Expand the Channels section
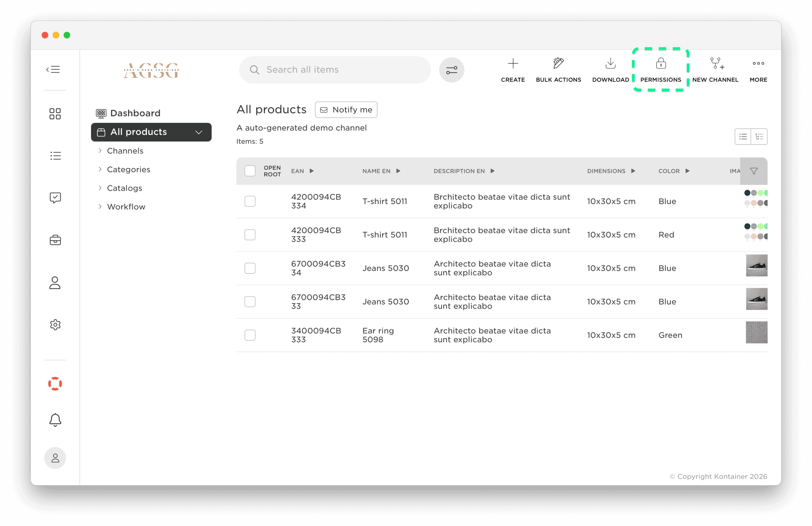Image resolution: width=812 pixels, height=526 pixels. (x=125, y=150)
